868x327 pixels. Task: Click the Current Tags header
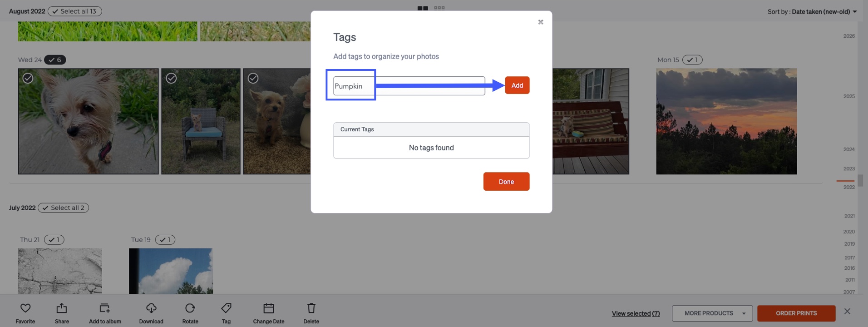pyautogui.click(x=431, y=129)
